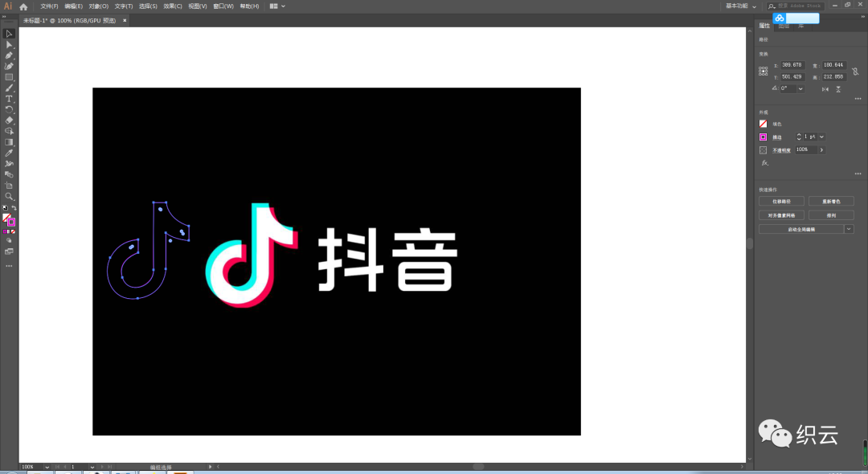Click the 对齐像素网格 button
868x474 pixels.
tap(782, 215)
